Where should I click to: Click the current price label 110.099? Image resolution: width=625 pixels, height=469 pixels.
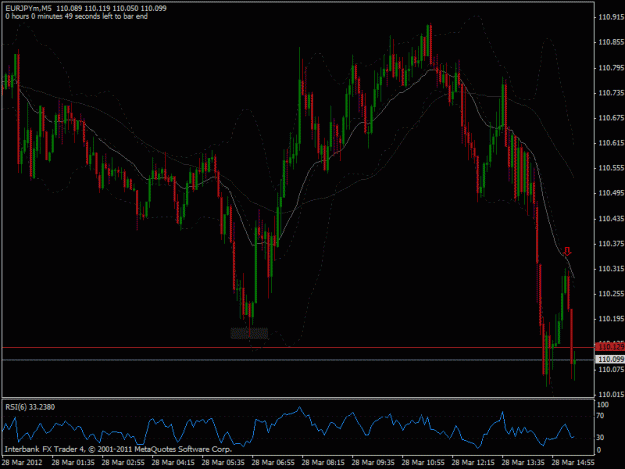point(609,359)
